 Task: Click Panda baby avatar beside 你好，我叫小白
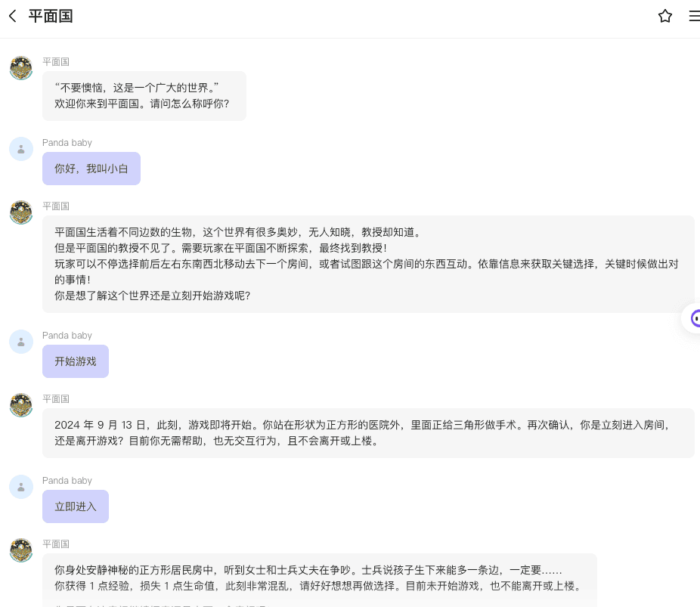click(21, 149)
